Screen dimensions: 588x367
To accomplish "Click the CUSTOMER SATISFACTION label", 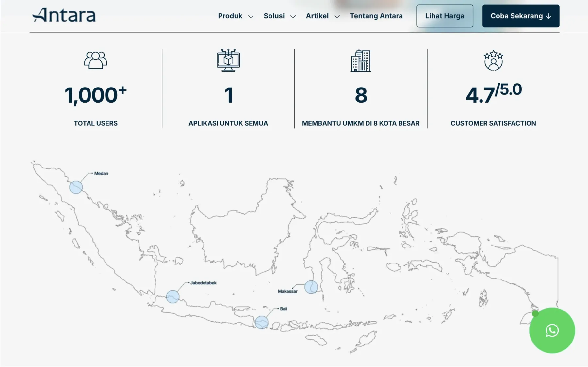I will pyautogui.click(x=493, y=123).
